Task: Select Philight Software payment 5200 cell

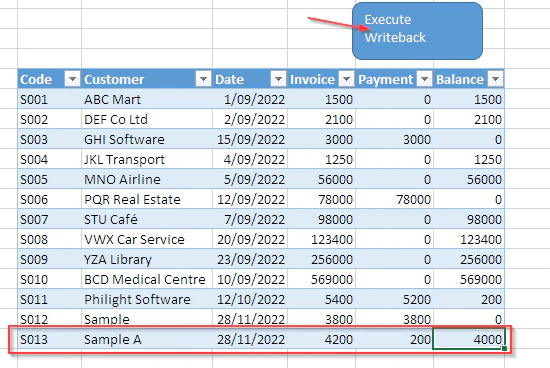Action: click(x=394, y=299)
